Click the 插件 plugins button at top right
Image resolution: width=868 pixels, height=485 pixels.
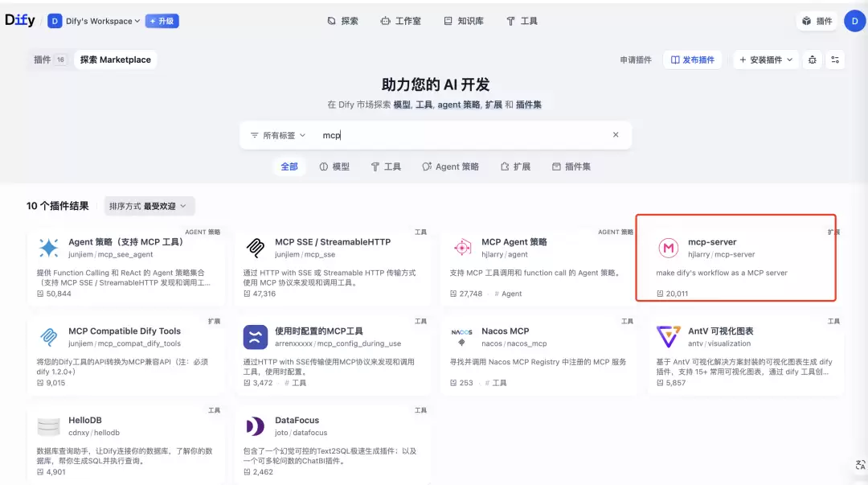coord(817,21)
